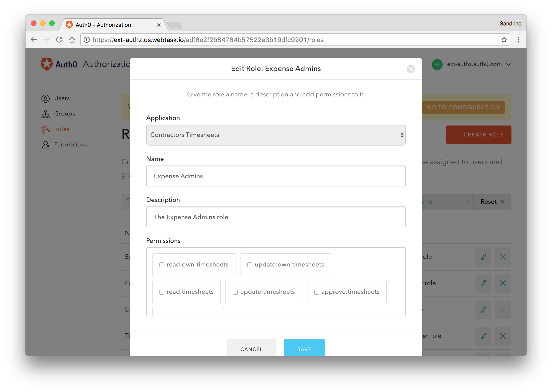Image resolution: width=552 pixels, height=392 pixels.
Task: Open the Users sidebar section
Action: (62, 98)
